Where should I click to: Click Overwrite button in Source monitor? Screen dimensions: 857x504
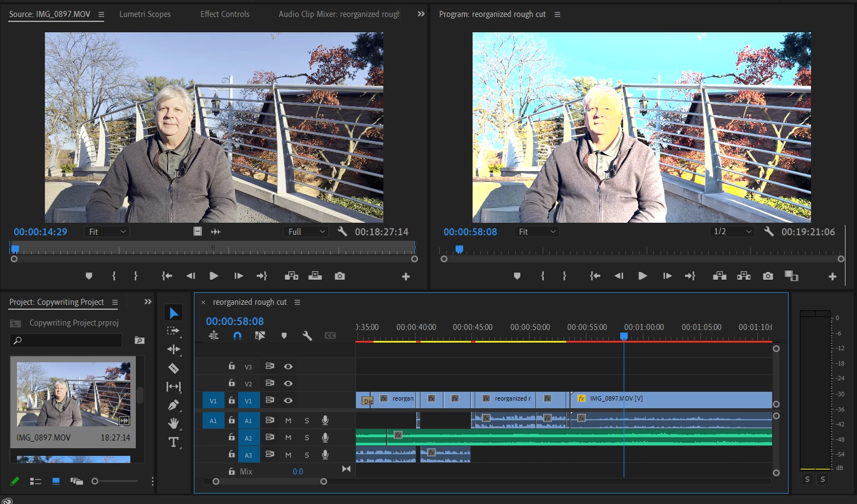[315, 276]
